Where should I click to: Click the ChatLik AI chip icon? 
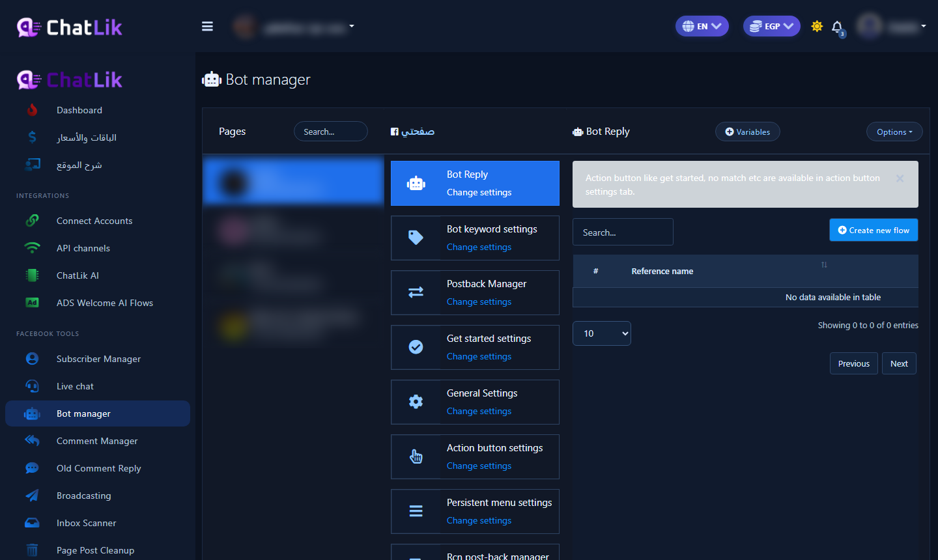pos(32,275)
